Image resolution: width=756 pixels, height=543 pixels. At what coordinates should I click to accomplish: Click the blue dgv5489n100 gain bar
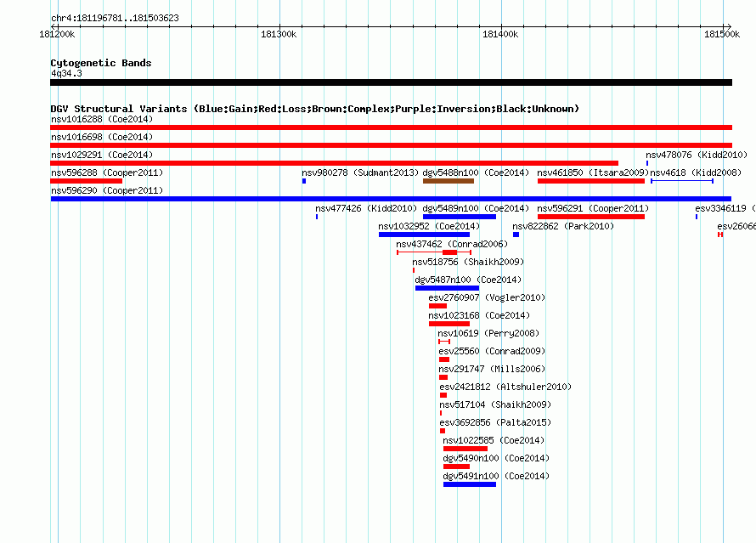[460, 217]
